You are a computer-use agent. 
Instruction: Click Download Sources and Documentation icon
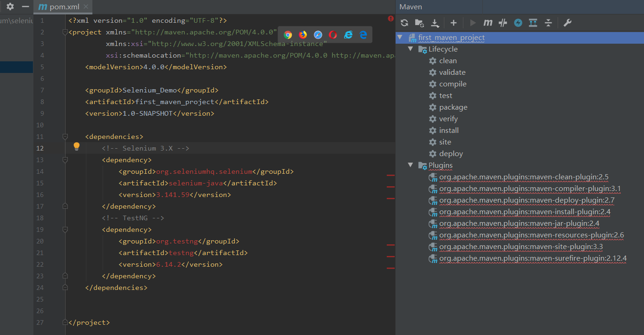click(435, 23)
